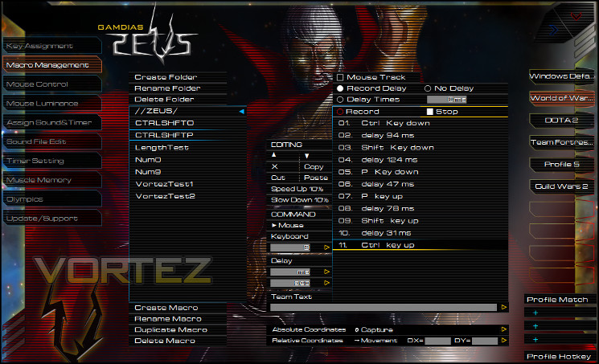Select the Delay Times radio option
The width and height of the screenshot is (599, 364).
340,100
